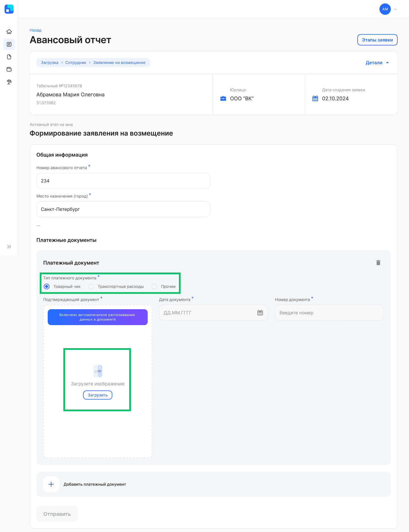This screenshot has height=532, width=409.
Task: Focus the Номер документа input field
Action: click(x=329, y=313)
